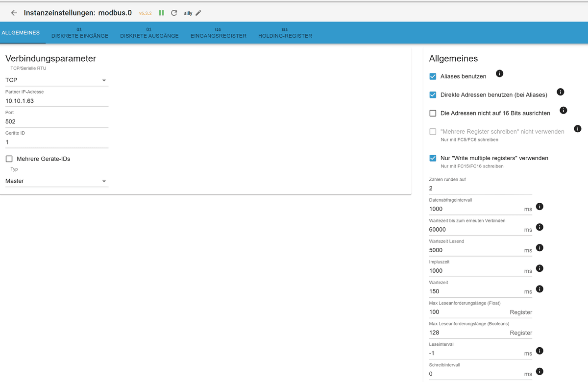588x382 pixels.
Task: Show info for Aliases benutzen
Action: pos(499,73)
